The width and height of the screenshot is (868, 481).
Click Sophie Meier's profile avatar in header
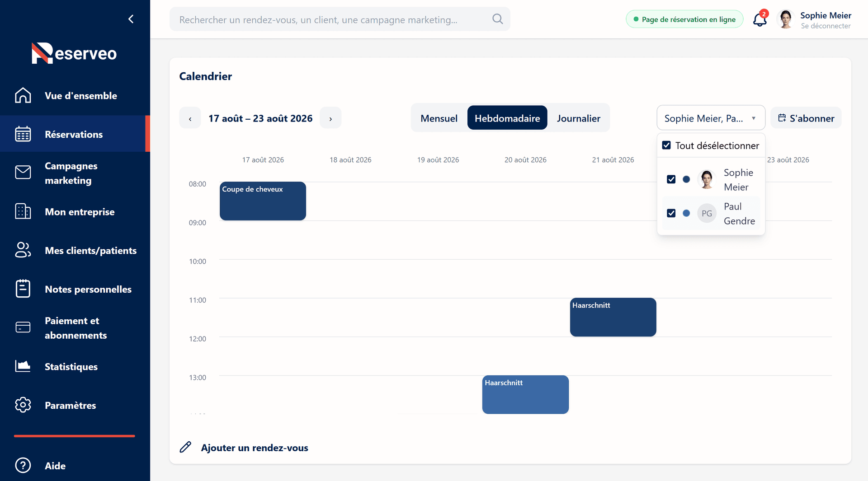click(x=786, y=19)
